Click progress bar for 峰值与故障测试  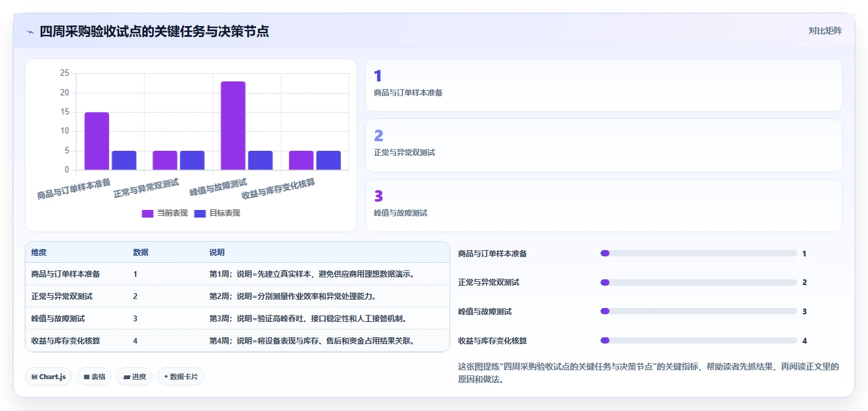699,311
